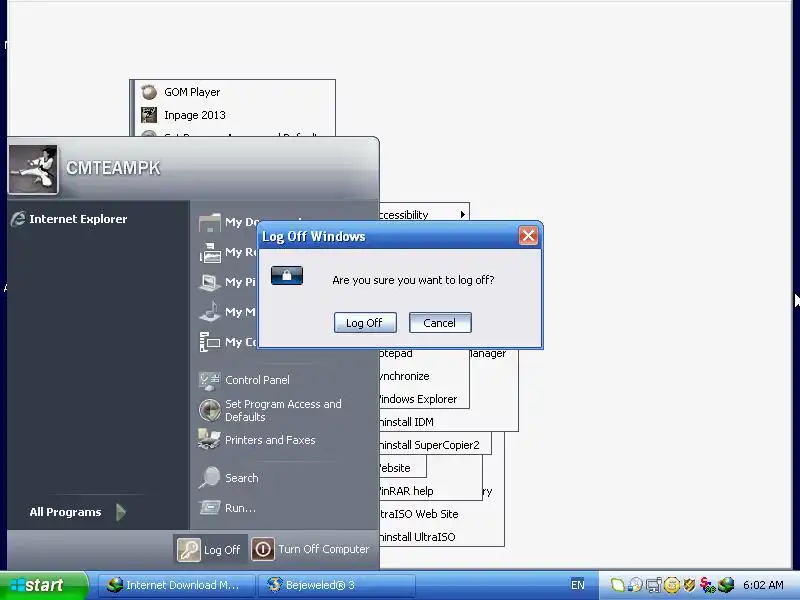Click the shield icon in system tray
The height and width of the screenshot is (600, 800).
[x=690, y=585]
